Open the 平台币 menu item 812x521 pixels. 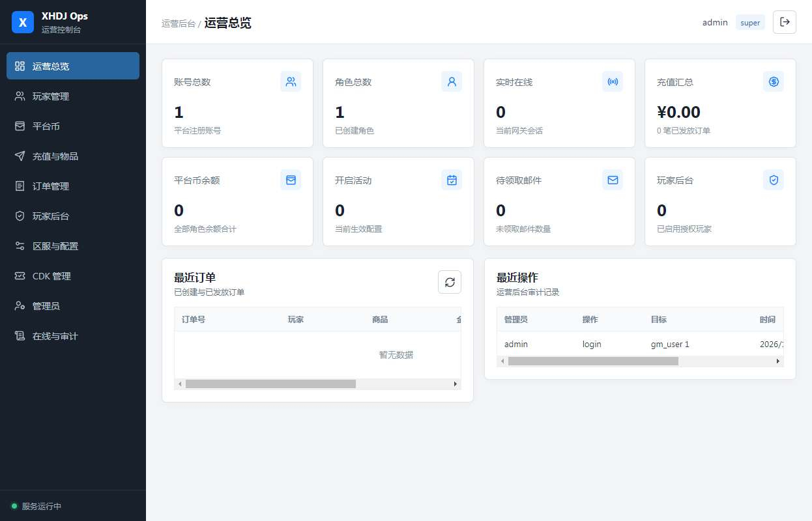[x=73, y=126]
